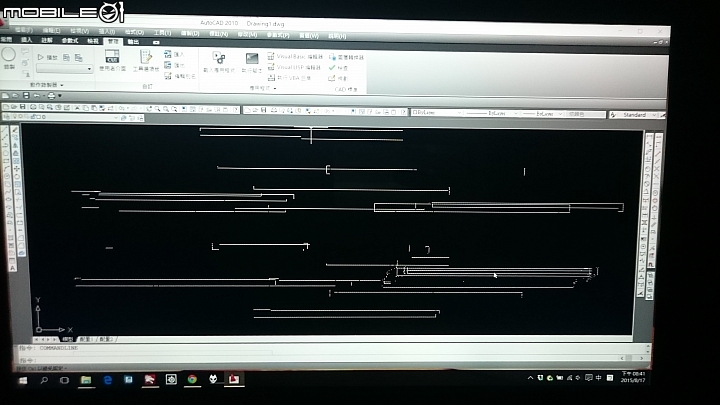Open the Edit(E) menu
This screenshot has width=720, height=405.
point(51,31)
